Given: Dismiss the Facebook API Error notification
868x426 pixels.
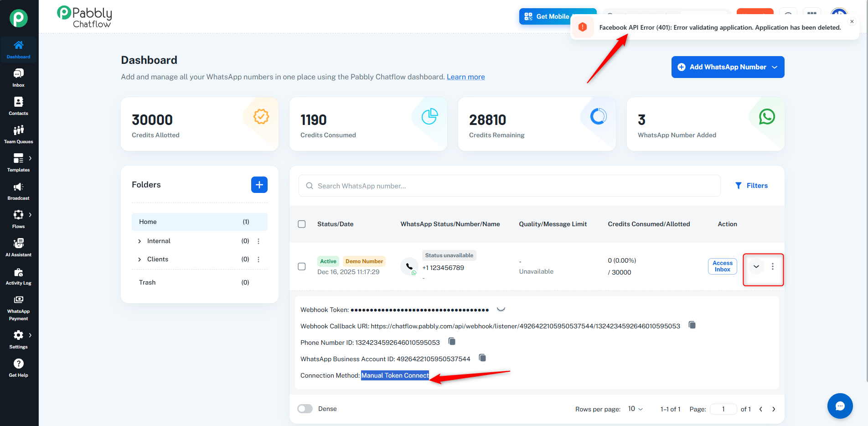Looking at the screenshot, I should point(852,21).
